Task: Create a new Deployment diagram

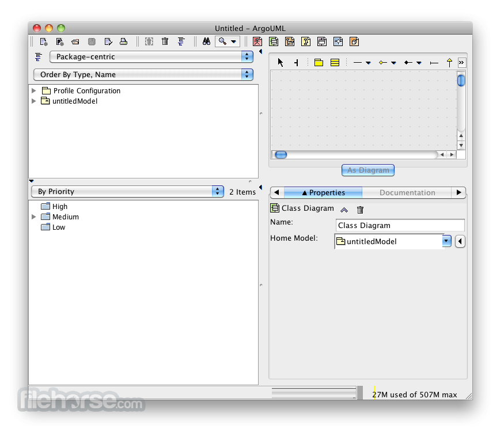Action: tap(354, 41)
